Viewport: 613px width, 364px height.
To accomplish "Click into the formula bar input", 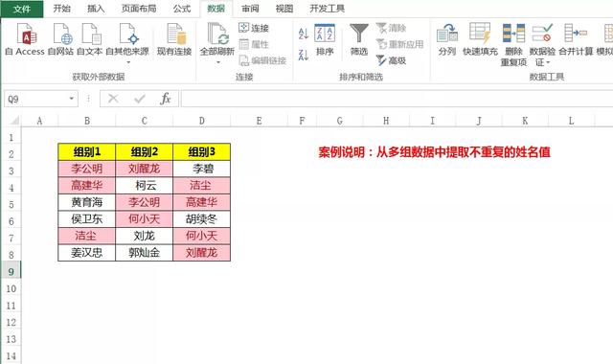I will [397, 99].
